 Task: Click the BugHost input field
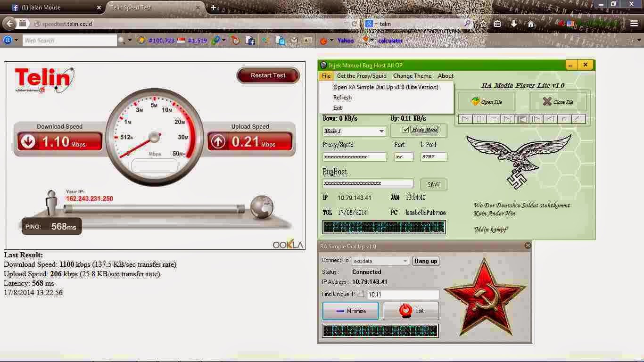click(x=368, y=183)
